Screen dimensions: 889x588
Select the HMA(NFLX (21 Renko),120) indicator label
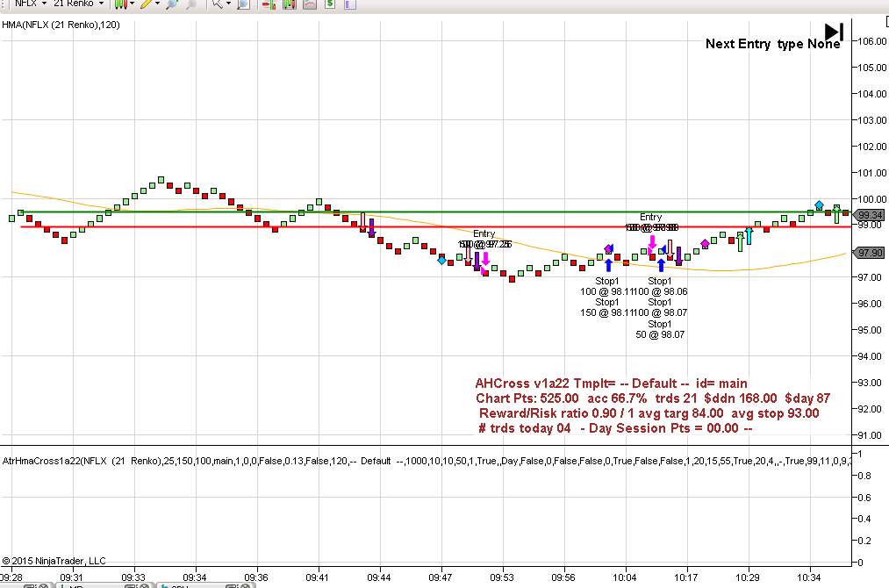[x=61, y=25]
